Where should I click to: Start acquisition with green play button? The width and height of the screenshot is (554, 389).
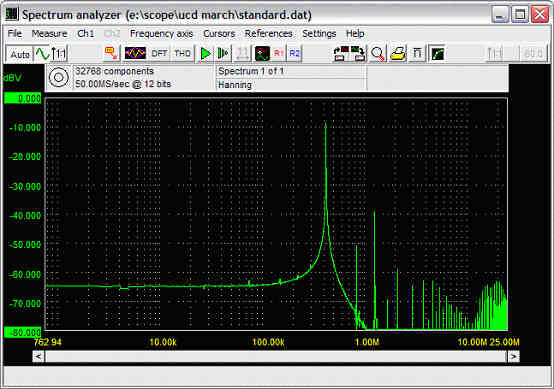pyautogui.click(x=206, y=54)
